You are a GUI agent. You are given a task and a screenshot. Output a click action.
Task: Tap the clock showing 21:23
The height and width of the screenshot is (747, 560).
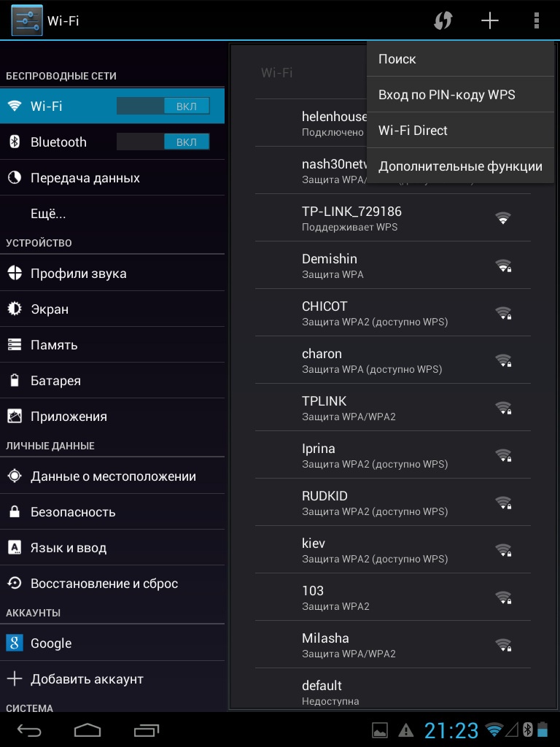coord(451,729)
